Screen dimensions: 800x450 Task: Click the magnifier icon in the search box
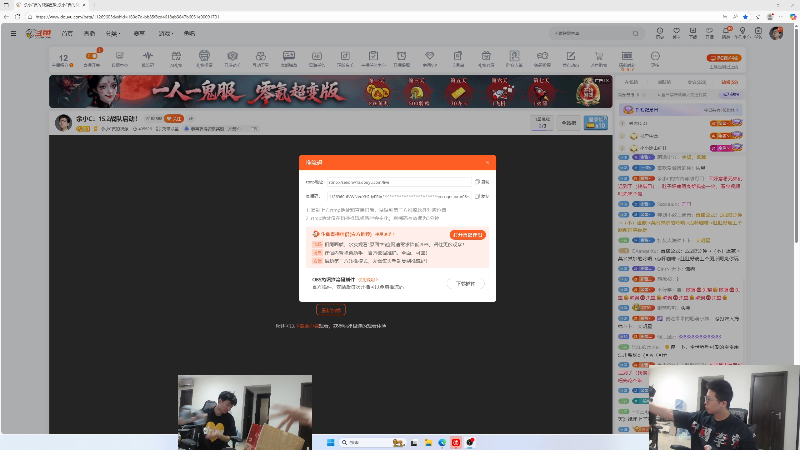[x=636, y=34]
